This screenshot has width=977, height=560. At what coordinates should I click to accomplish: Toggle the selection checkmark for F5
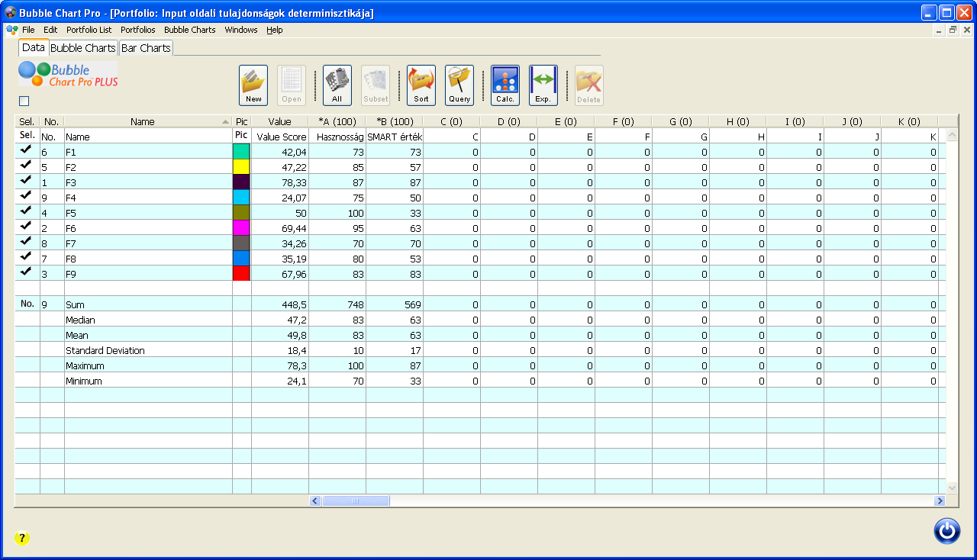pyautogui.click(x=26, y=211)
